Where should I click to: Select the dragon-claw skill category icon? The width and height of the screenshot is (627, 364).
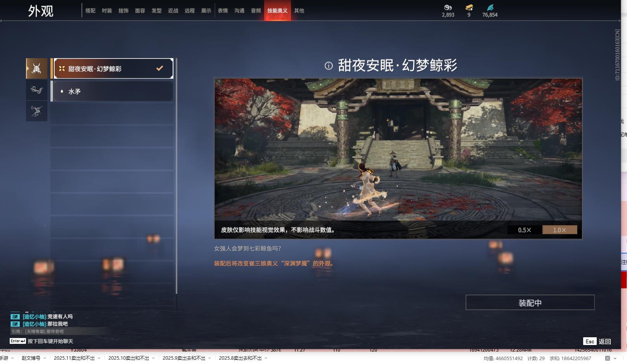(x=36, y=90)
